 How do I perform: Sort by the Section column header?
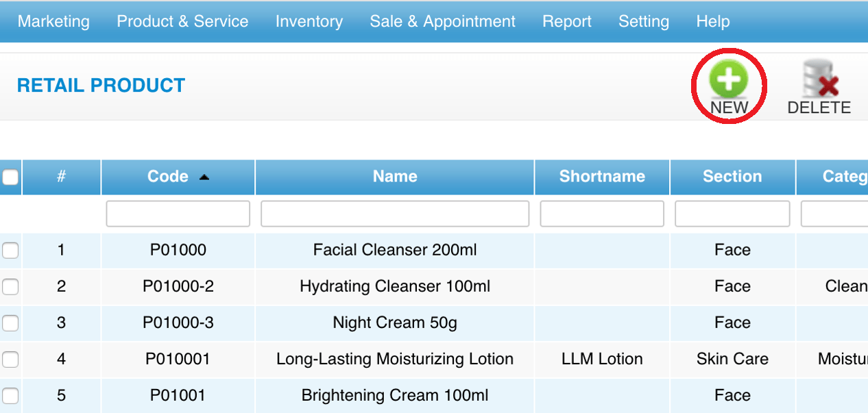[x=732, y=177]
